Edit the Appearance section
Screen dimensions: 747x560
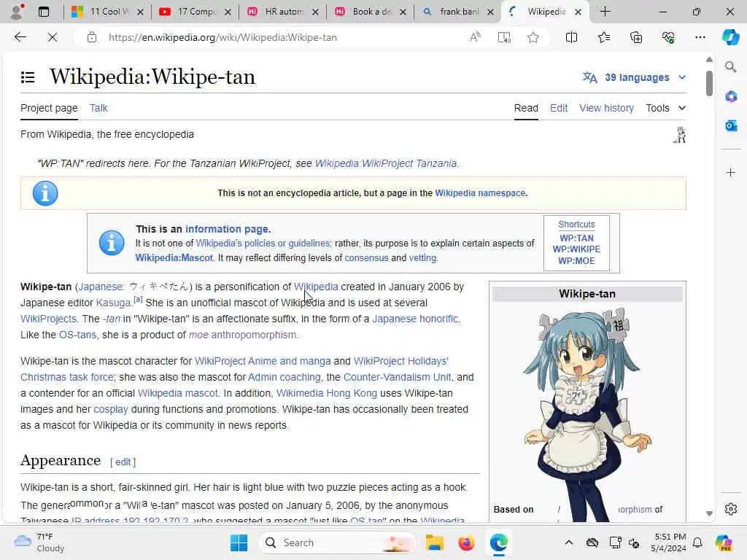[123, 462]
